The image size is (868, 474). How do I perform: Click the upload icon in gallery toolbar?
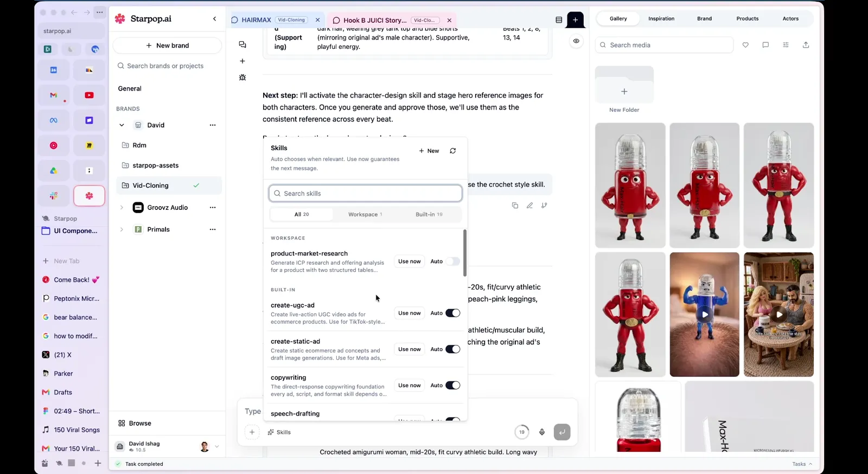point(806,45)
